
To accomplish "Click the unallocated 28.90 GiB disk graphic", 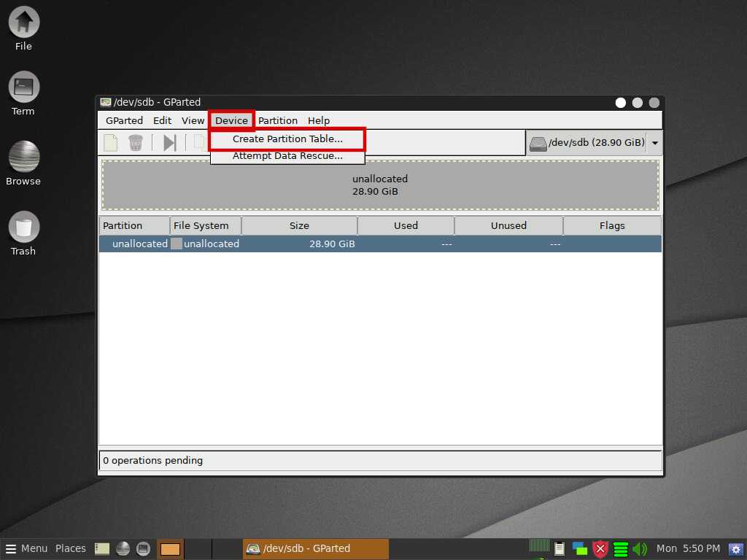I will tap(380, 185).
